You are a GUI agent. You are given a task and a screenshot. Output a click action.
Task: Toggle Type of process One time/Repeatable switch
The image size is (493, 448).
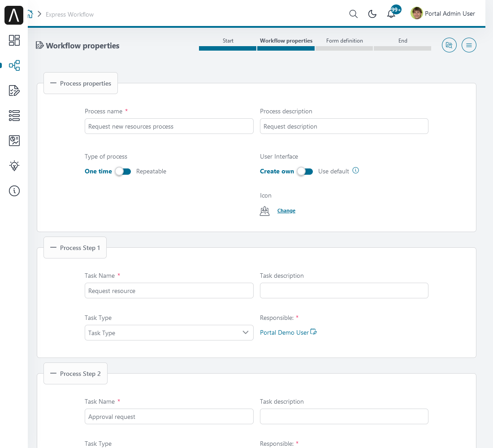click(x=123, y=171)
